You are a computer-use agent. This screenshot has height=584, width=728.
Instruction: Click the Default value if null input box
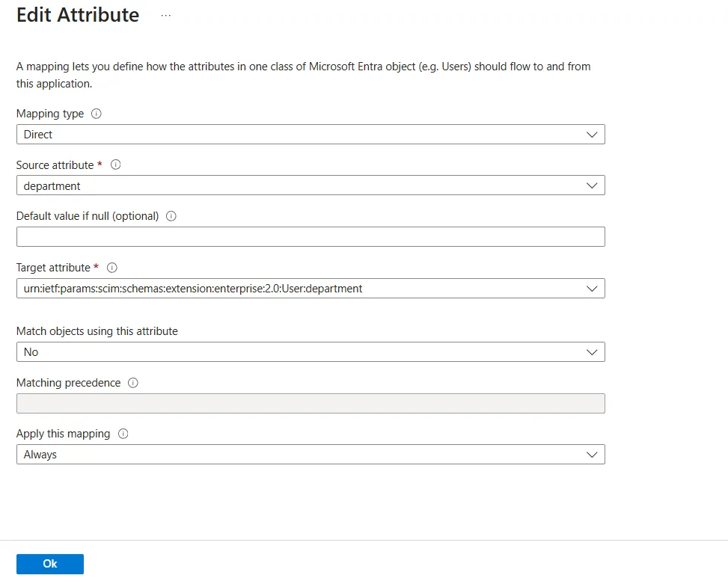[311, 236]
